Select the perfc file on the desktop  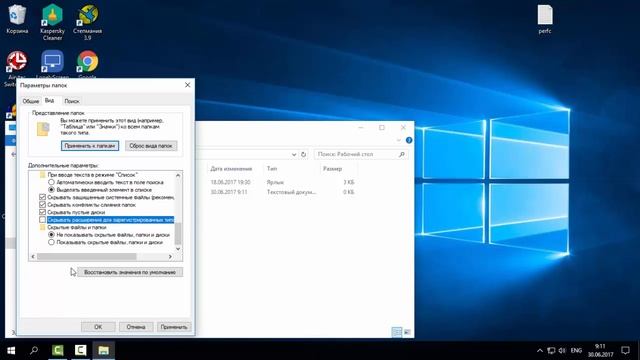point(545,19)
